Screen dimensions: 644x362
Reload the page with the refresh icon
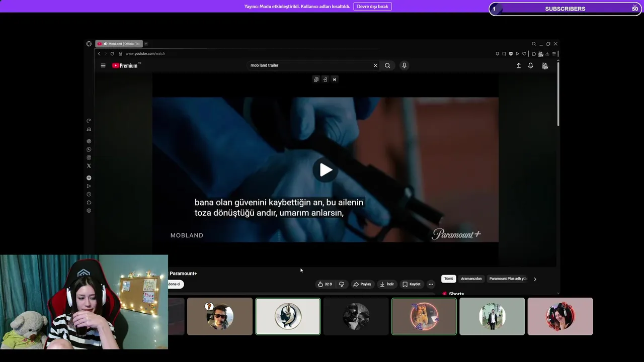(x=112, y=54)
